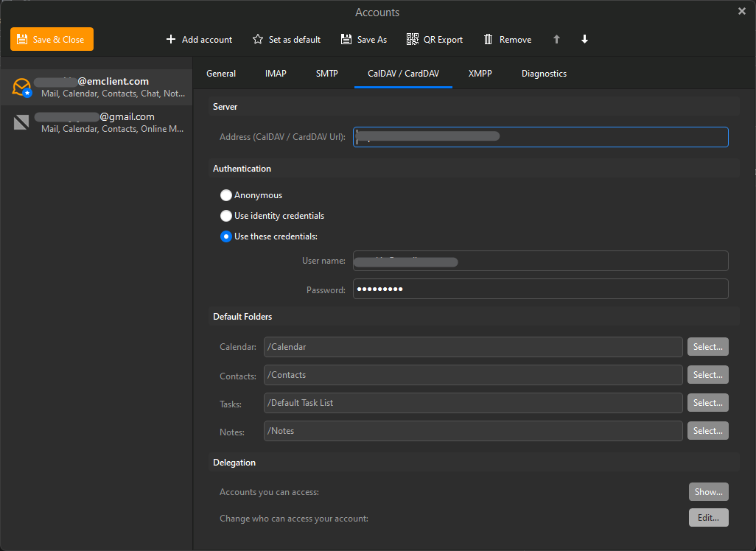This screenshot has width=756, height=551.
Task: Move the account up with the up arrow
Action: pyautogui.click(x=556, y=39)
